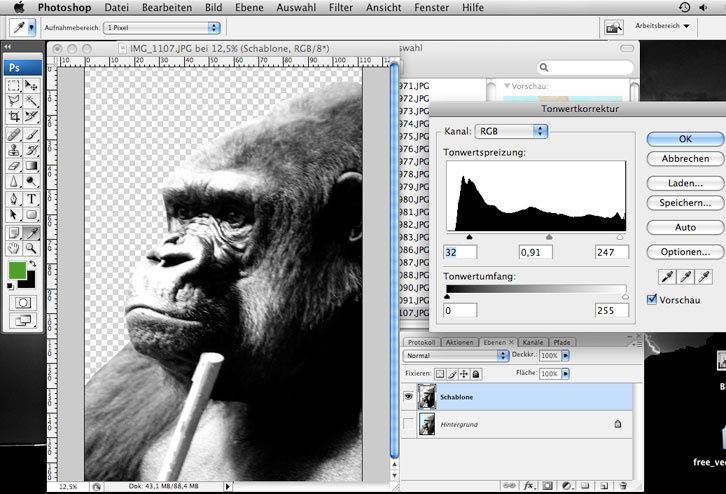The image size is (726, 494).
Task: Open the Filter menu
Action: (340, 7)
